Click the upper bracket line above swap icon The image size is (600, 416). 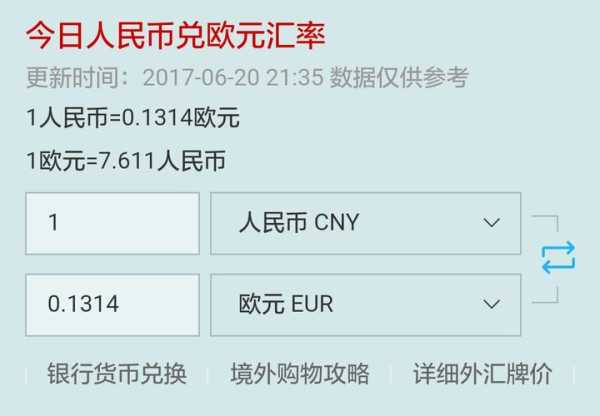coord(546,223)
